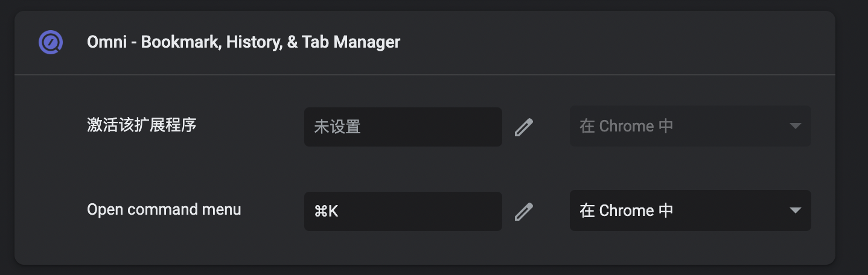This screenshot has width=868, height=275.
Task: Open disabled scope dropdown for 激活该扩展程序
Action: coord(690,126)
